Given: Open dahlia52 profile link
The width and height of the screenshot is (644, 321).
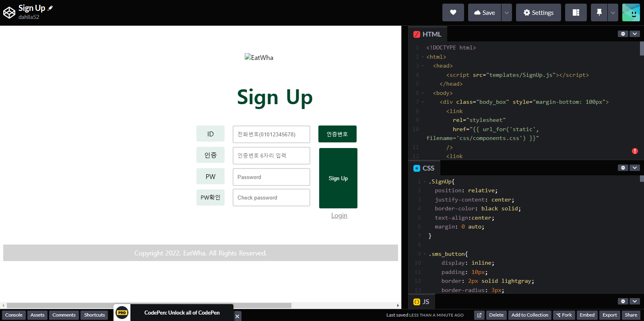Looking at the screenshot, I should (x=29, y=17).
